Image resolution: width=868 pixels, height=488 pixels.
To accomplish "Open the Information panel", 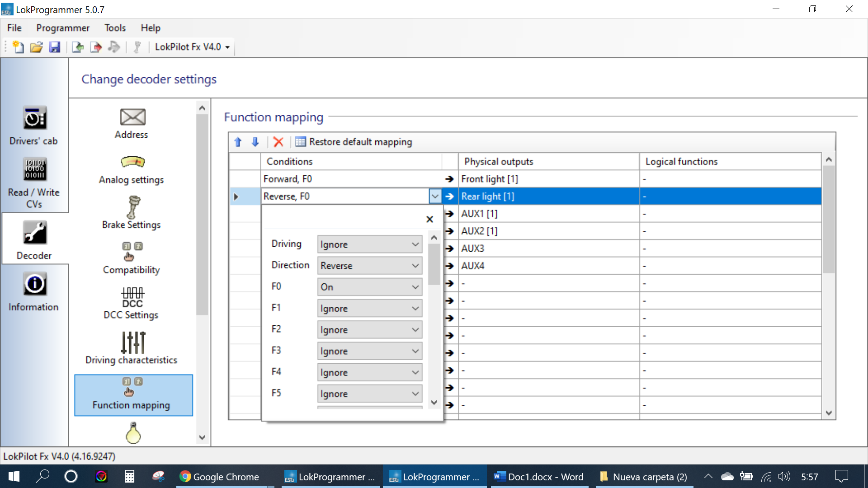I will (x=34, y=292).
